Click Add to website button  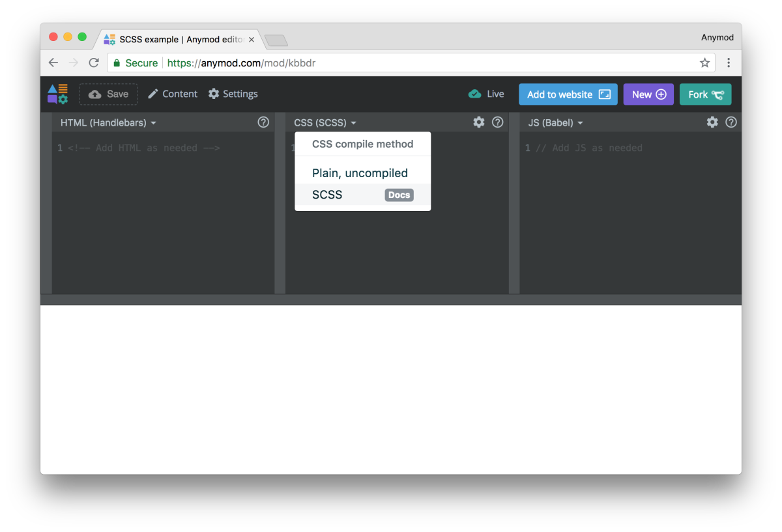coord(568,94)
